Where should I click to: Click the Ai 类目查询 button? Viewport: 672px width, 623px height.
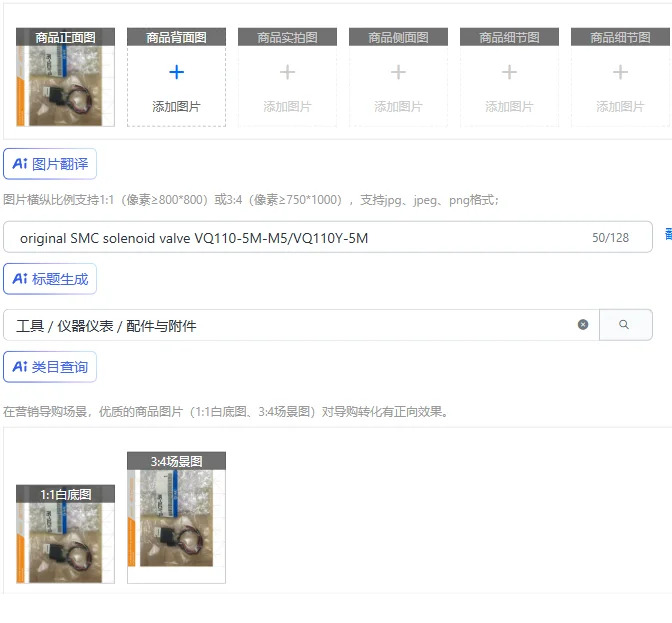coord(50,367)
